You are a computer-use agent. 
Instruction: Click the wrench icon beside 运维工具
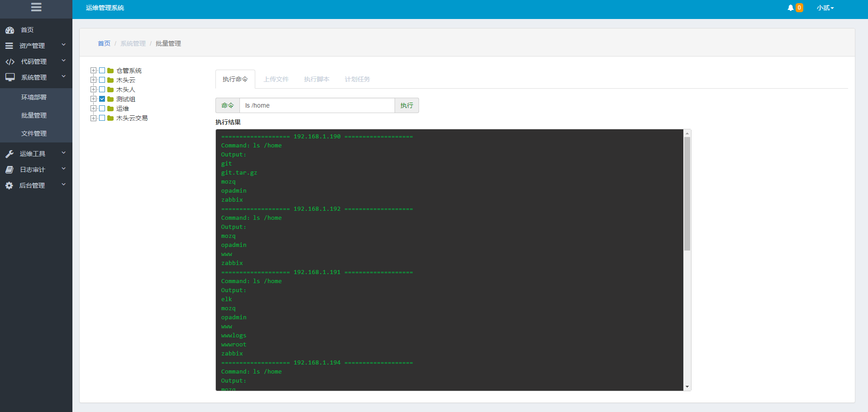[10, 154]
